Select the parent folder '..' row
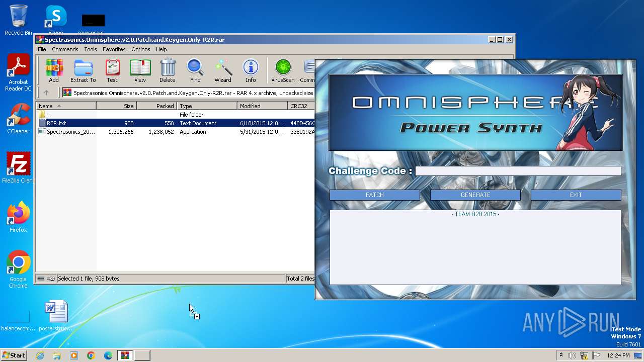 point(176,115)
